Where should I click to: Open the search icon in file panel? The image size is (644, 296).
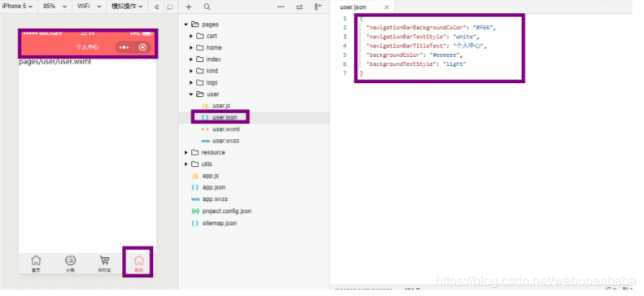pyautogui.click(x=207, y=7)
